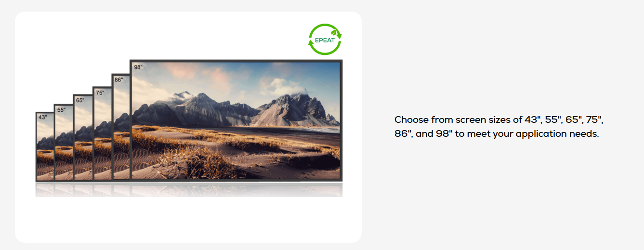
Task: Select the 65" display screen
Action: click(83, 138)
